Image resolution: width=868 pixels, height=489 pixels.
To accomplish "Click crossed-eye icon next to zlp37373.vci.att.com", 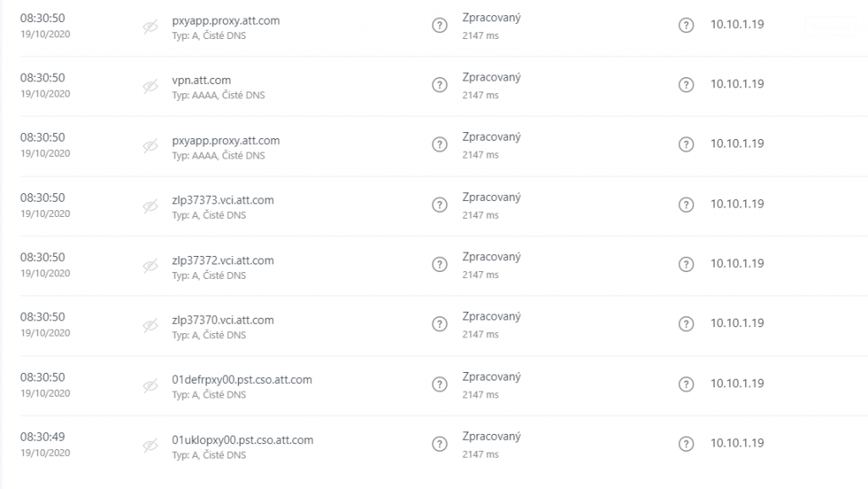I will click(x=151, y=206).
